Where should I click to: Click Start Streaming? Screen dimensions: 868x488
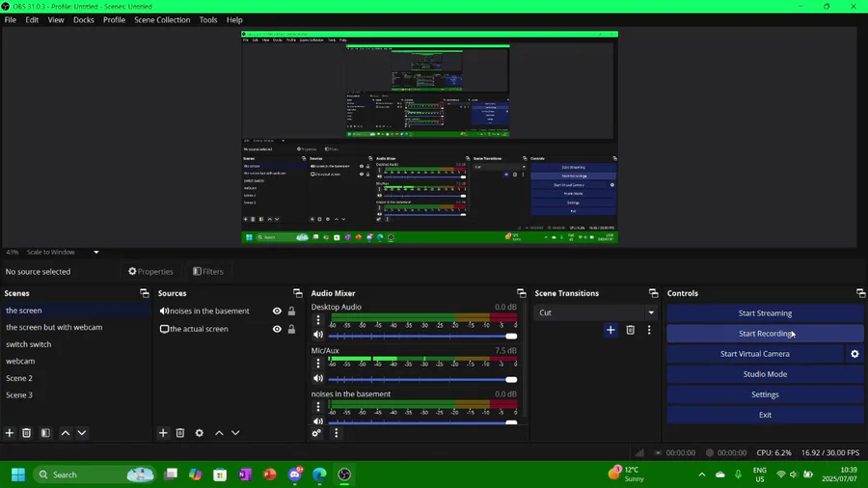tap(765, 313)
